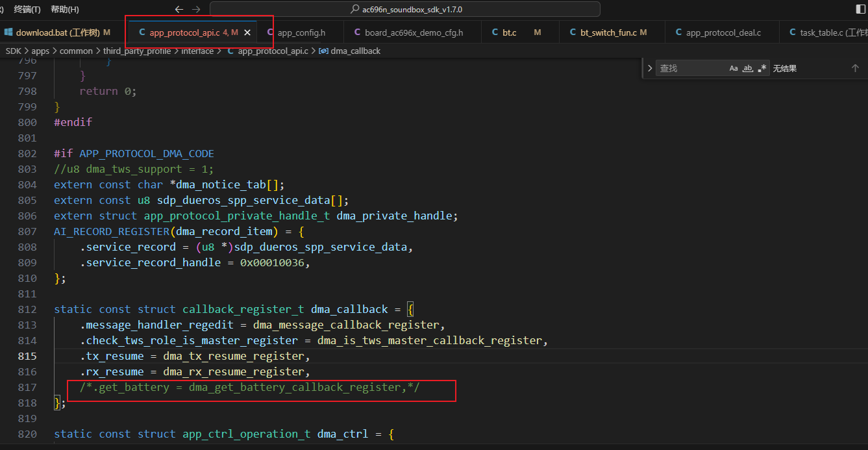Toggle Match Case in find widget
The height and width of the screenshot is (450, 868).
(734, 68)
